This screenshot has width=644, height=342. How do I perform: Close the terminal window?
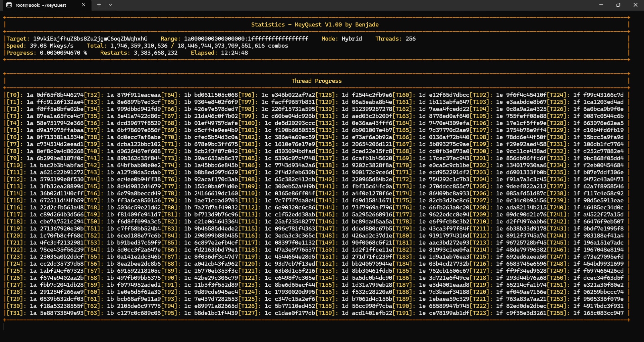click(x=635, y=5)
